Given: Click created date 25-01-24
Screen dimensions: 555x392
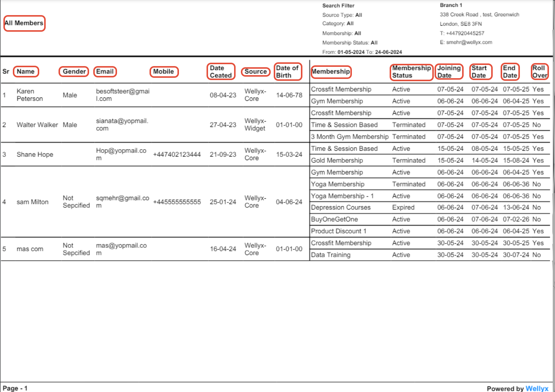Looking at the screenshot, I should pyautogui.click(x=223, y=202).
